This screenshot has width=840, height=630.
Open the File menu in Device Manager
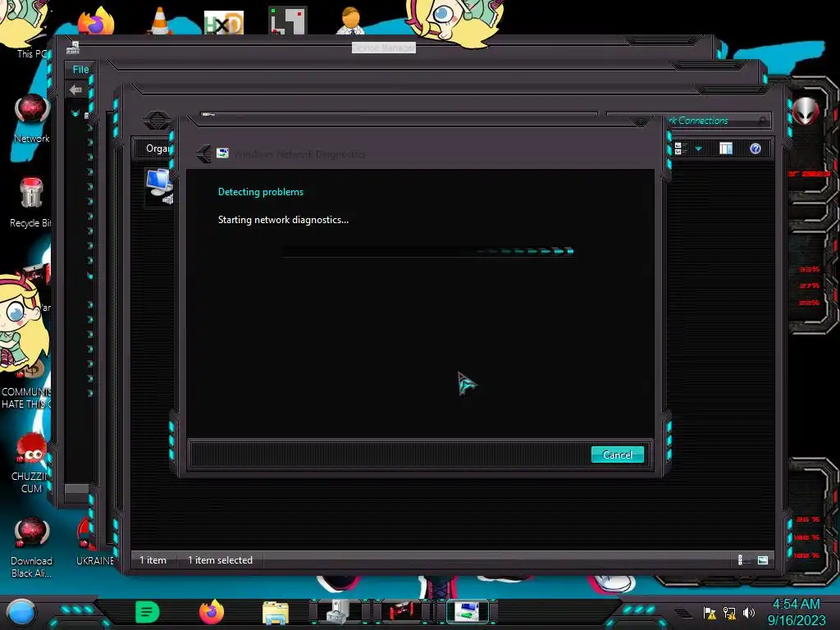point(80,69)
